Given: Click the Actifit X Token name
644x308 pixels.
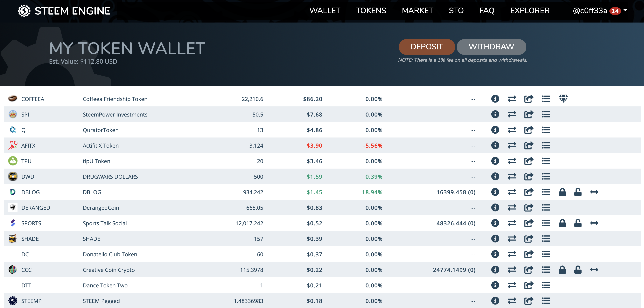Looking at the screenshot, I should 101,145.
